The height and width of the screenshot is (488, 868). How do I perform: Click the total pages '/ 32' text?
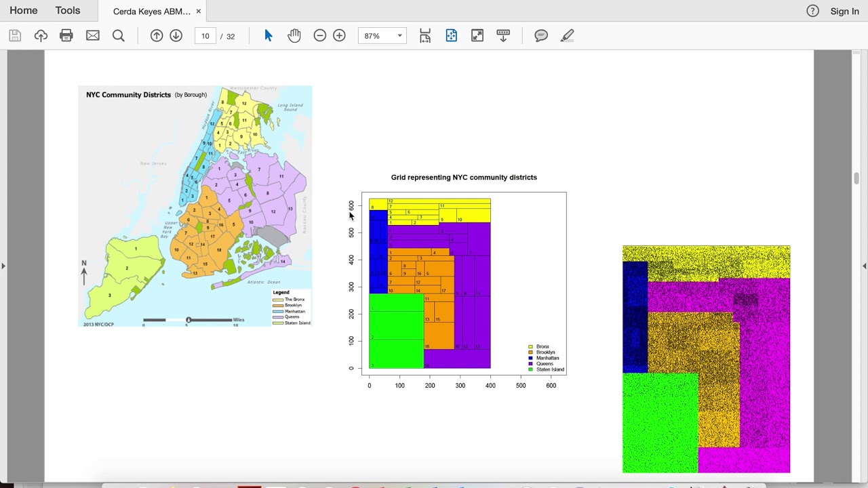coord(228,37)
